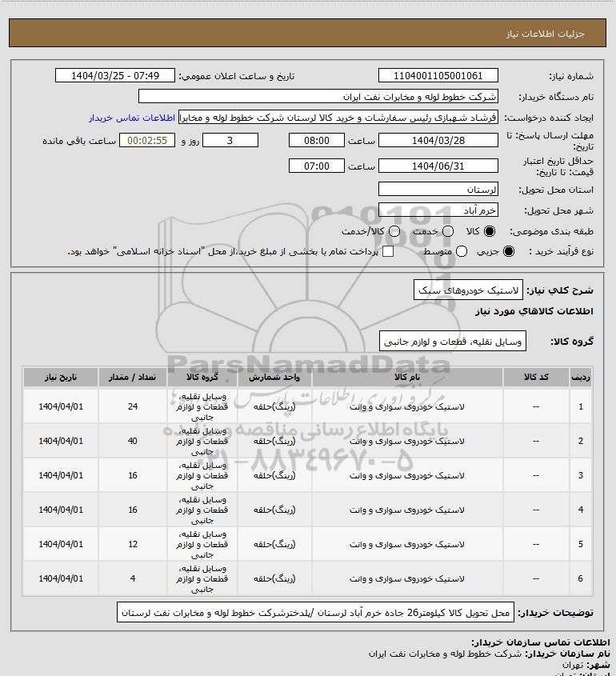
Task: Click the گروه کالا column header
Action: [202, 378]
